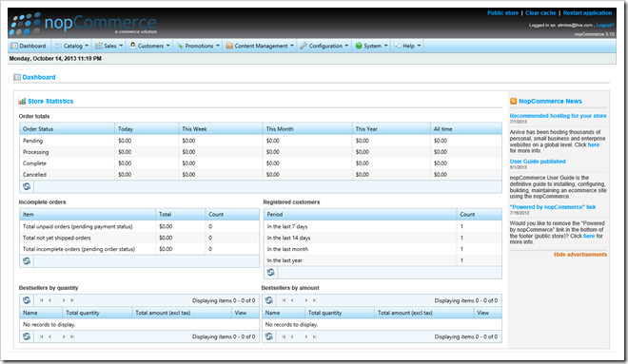Refresh the Incomplete orders grid
The image size is (628, 364).
click(x=27, y=260)
